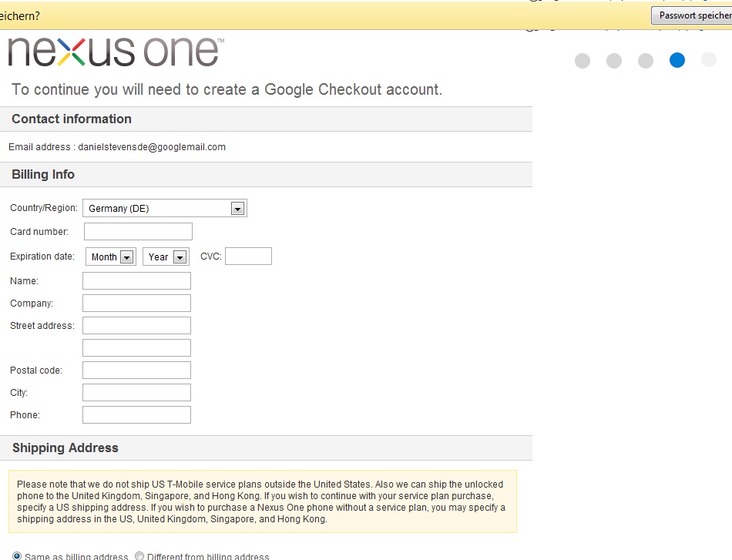
Task: Click the email address danielstevensde@googlemail.com
Action: [x=152, y=147]
